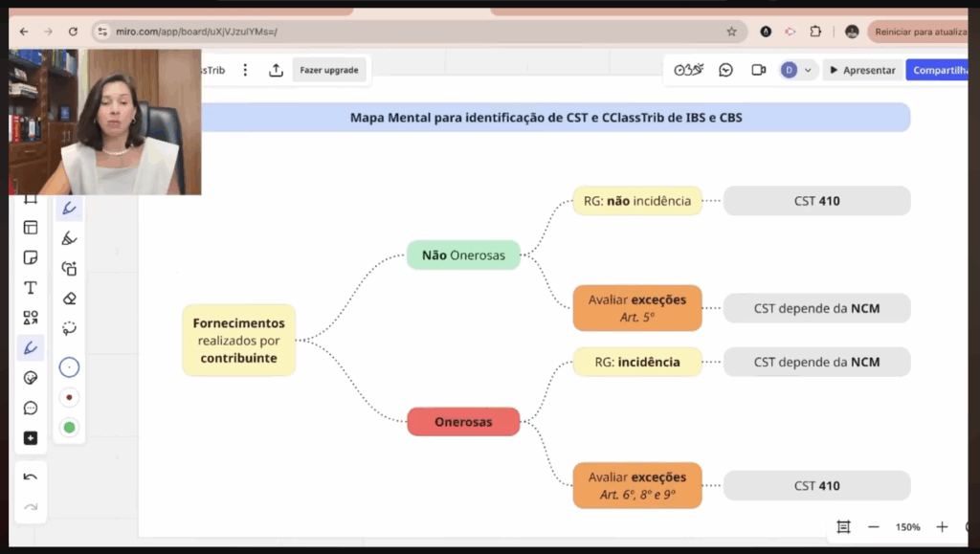The image size is (980, 554).
Task: Click the Fazer upgrade button
Action: (328, 70)
